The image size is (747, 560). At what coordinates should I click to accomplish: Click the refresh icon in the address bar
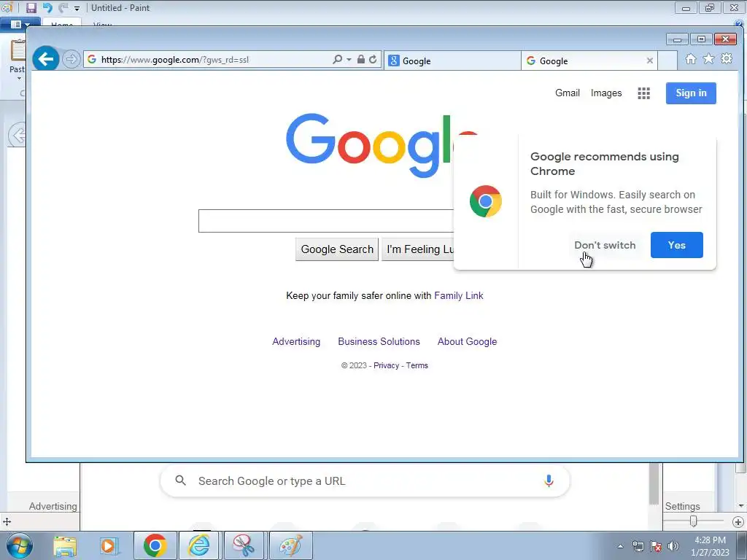coord(373,60)
